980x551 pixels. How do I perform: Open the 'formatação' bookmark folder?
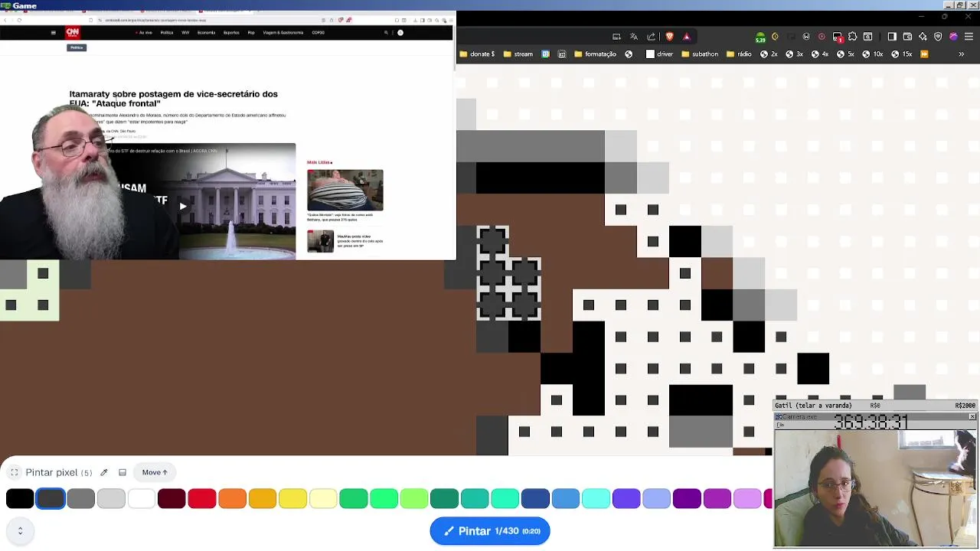(595, 54)
